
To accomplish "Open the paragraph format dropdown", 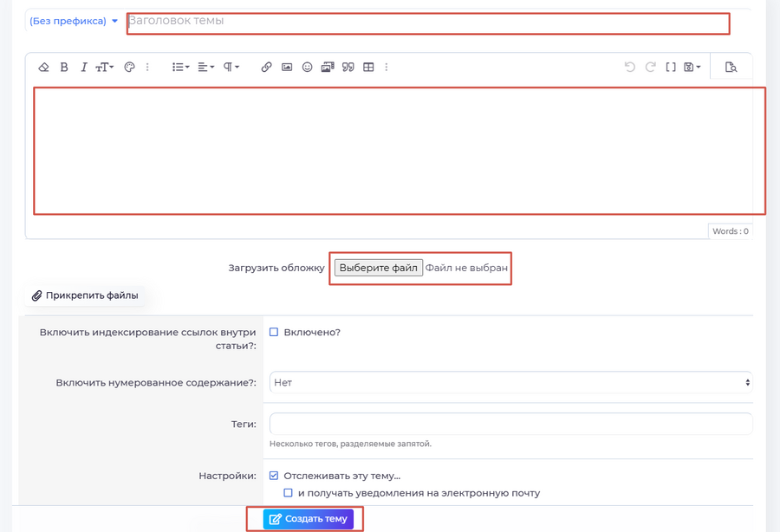I will click(231, 67).
